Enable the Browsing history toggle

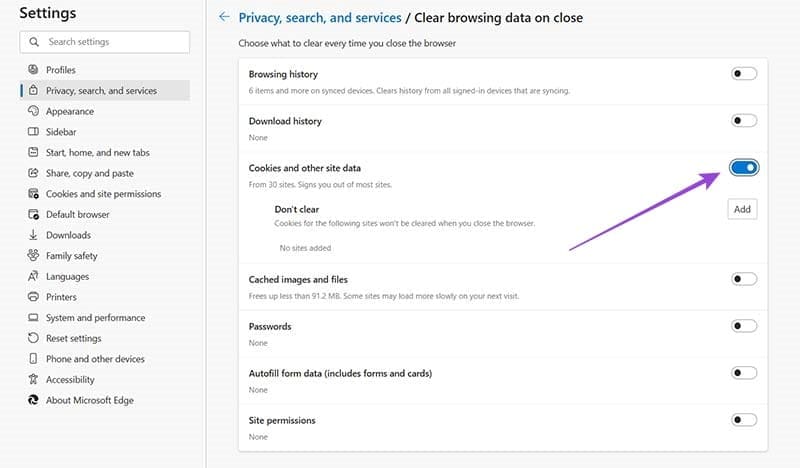coord(744,74)
